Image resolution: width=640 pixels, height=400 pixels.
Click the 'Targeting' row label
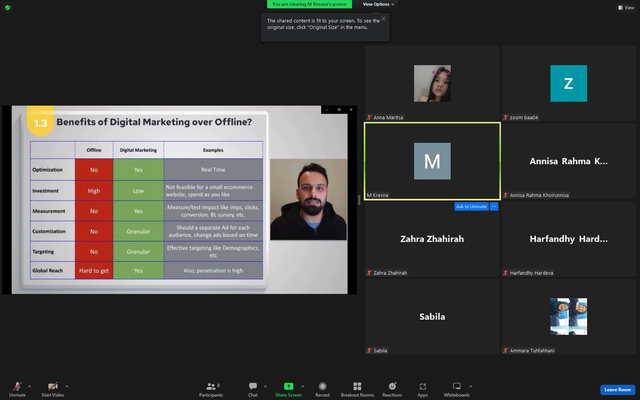coord(43,251)
